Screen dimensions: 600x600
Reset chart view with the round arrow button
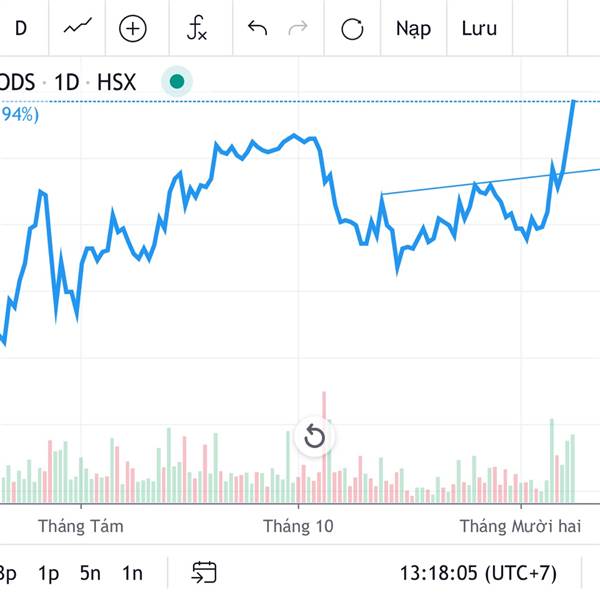[314, 437]
